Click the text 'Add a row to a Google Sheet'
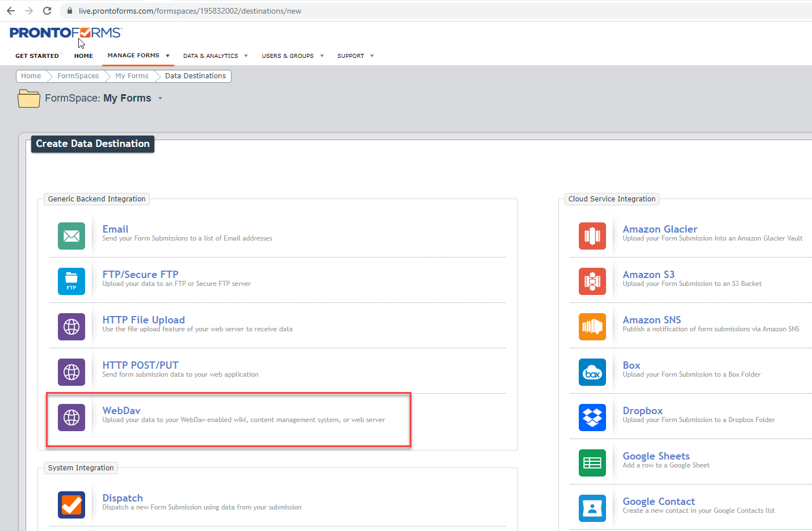The width and height of the screenshot is (812, 531). pos(666,465)
